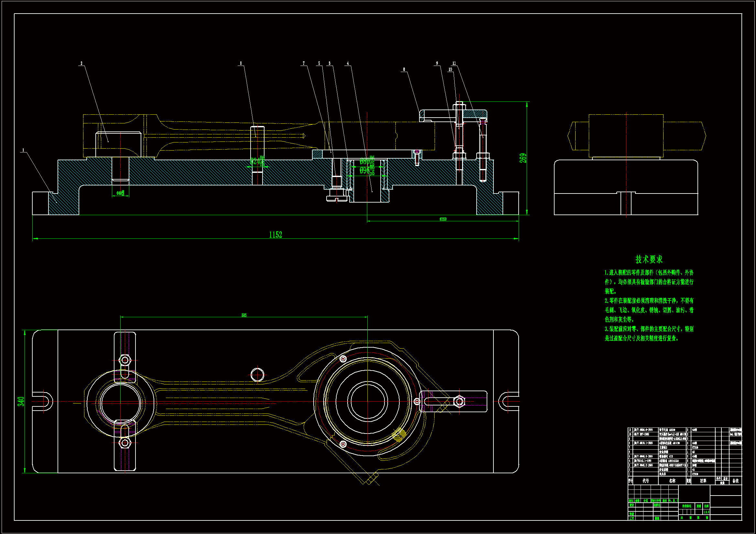The width and height of the screenshot is (756, 534).
Task: Click the 1:1.5 scale value in title block
Action: point(706,512)
